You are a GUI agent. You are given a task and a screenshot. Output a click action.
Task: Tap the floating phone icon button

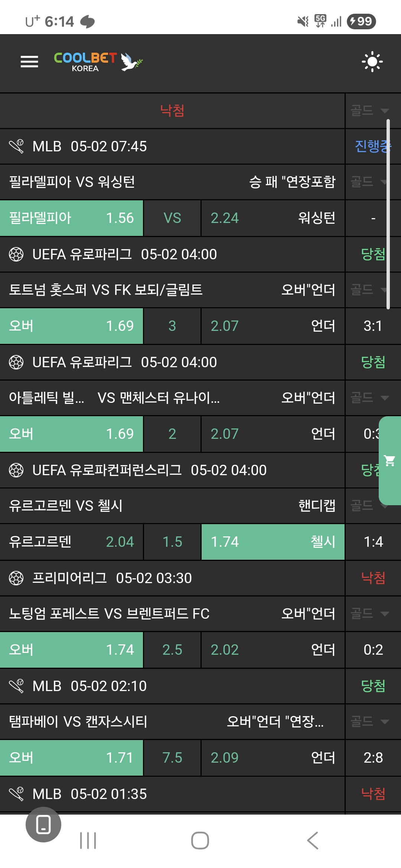pyautogui.click(x=43, y=825)
